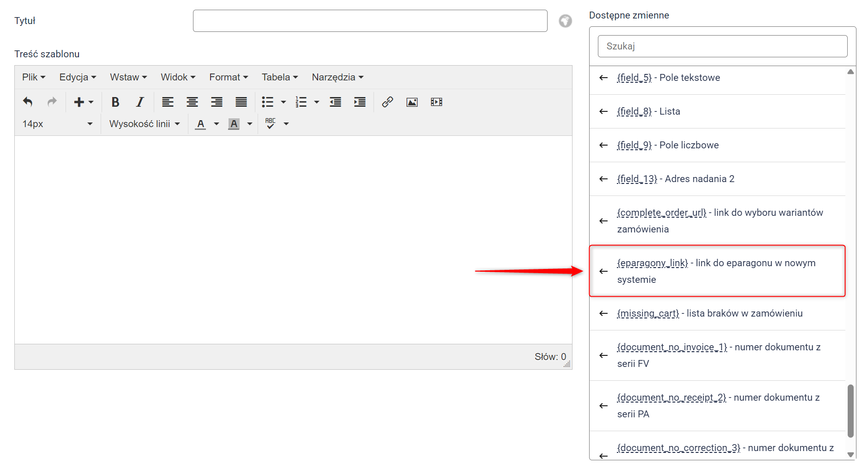Open the Edycja menu
Screen dimensions: 868x470
pos(78,77)
